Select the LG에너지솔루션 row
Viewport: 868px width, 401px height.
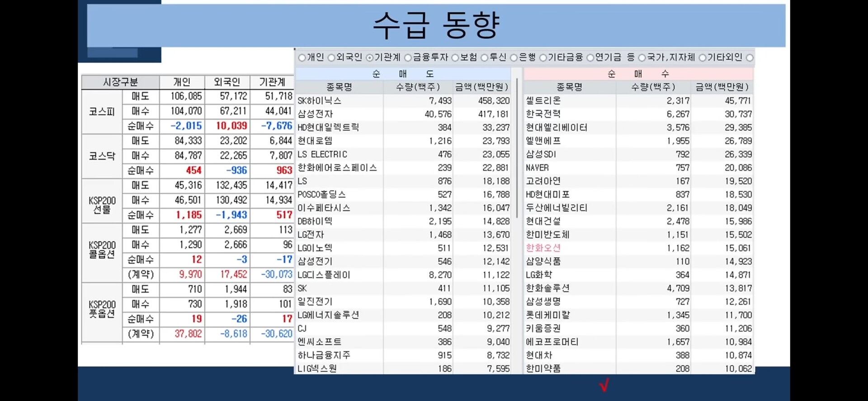[x=403, y=315]
